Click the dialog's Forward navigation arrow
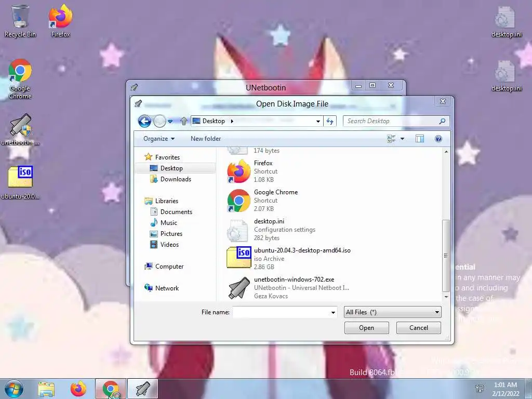The image size is (532, 399). pos(159,121)
